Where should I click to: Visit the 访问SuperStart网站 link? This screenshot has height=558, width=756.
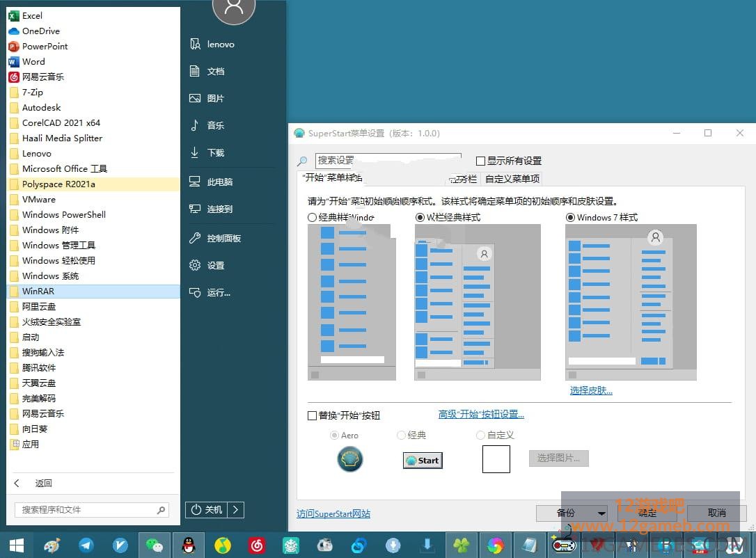pyautogui.click(x=333, y=513)
